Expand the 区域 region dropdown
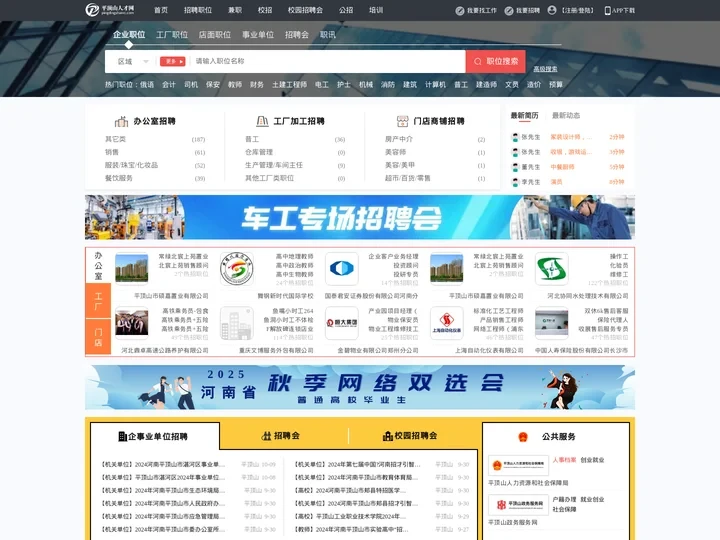Image resolution: width=720 pixels, height=540 pixels. [125, 61]
